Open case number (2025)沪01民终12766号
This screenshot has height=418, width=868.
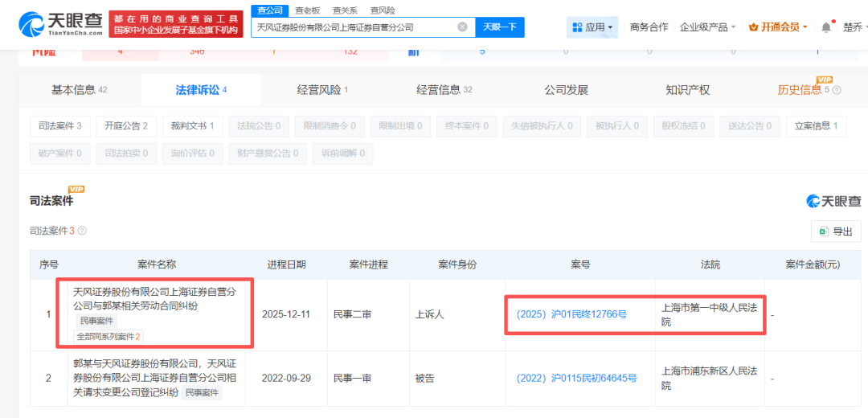pos(571,314)
